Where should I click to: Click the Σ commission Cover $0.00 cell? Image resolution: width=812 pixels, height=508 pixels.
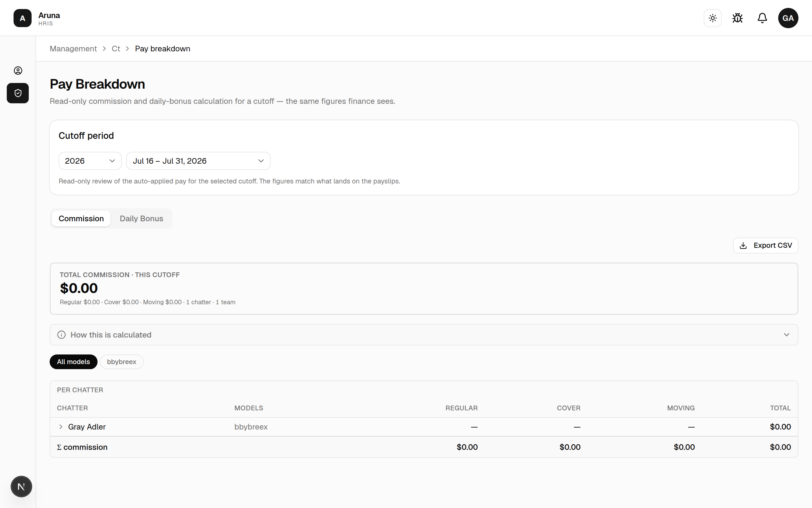(x=570, y=447)
